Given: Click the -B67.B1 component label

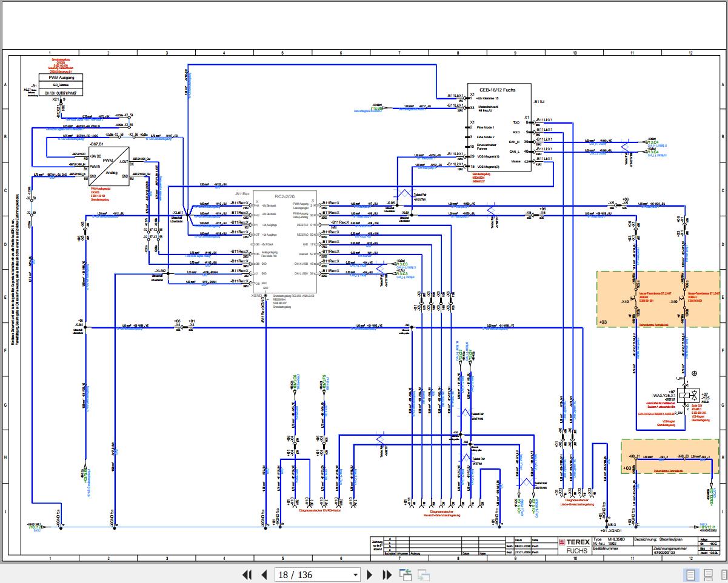Looking at the screenshot, I should click(96, 144).
